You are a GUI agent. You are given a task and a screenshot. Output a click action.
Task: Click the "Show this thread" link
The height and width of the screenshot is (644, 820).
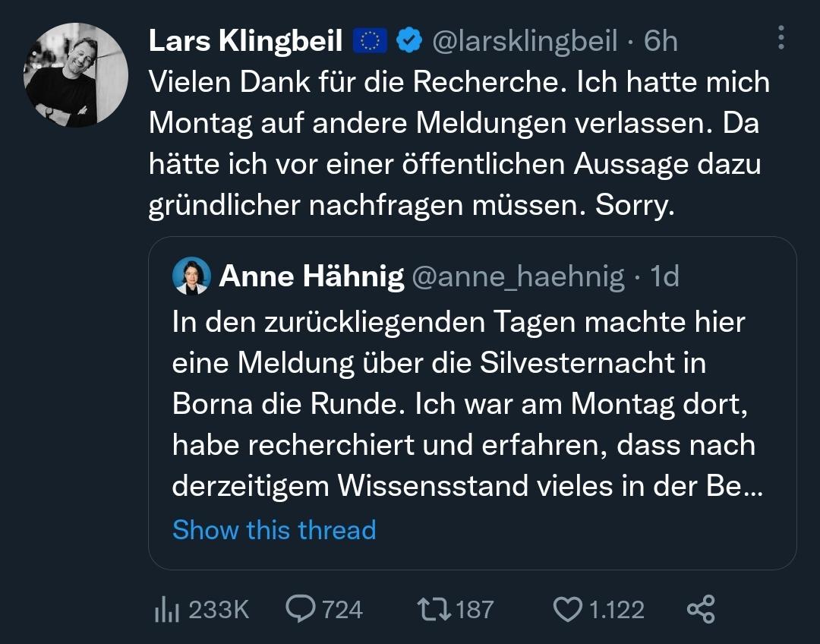click(274, 529)
